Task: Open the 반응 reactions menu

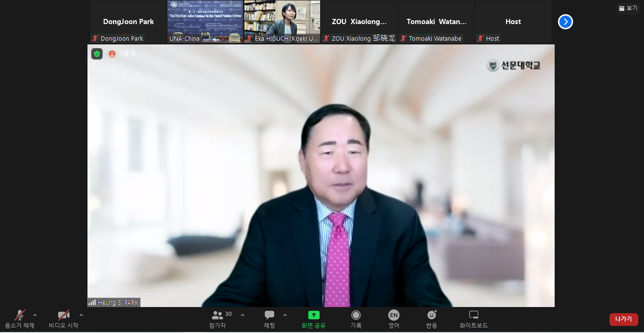Action: (432, 315)
